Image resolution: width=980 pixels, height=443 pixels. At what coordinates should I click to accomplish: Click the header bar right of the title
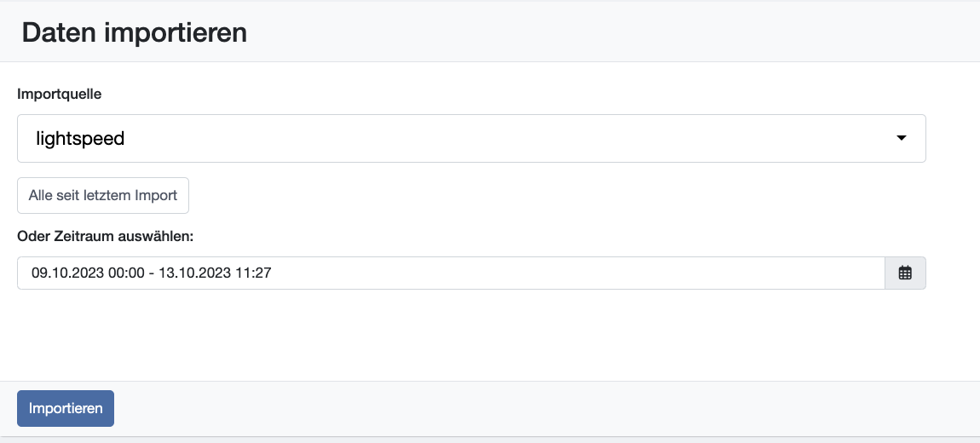coord(613,32)
